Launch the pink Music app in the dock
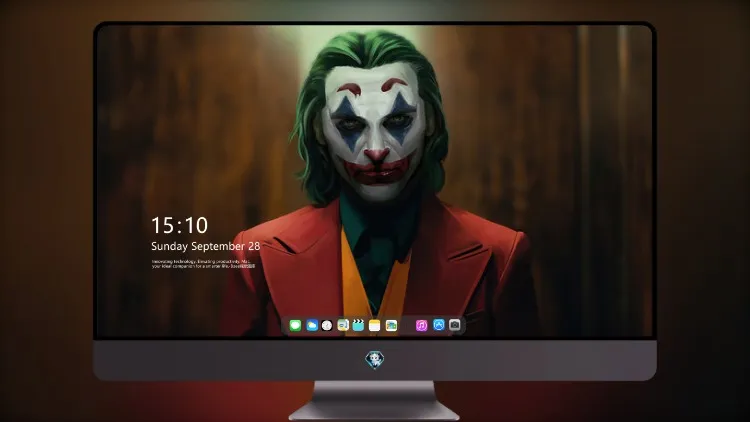Viewport: 750px width, 422px height. [x=421, y=325]
